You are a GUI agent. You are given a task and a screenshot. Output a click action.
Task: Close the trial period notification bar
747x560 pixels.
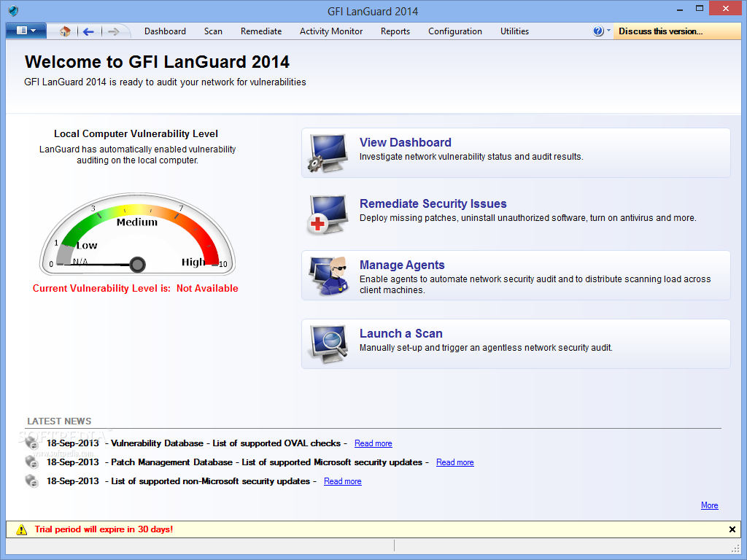coord(732,529)
